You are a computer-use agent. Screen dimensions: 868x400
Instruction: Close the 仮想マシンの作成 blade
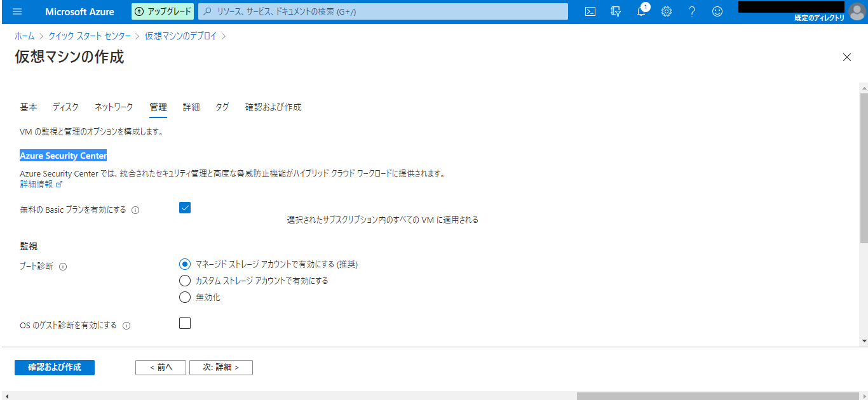tap(846, 57)
